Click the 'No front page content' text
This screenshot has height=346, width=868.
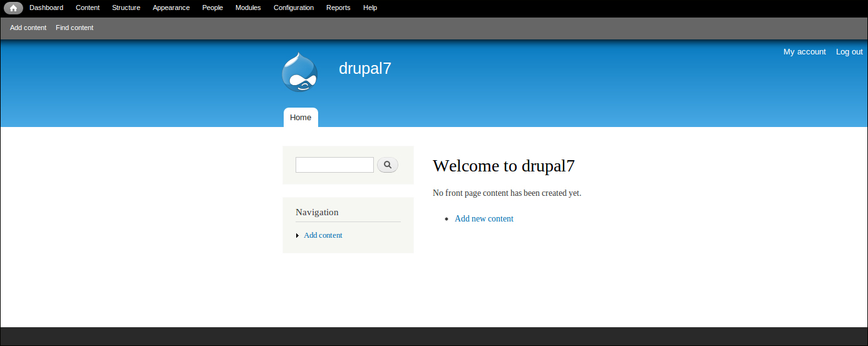507,193
